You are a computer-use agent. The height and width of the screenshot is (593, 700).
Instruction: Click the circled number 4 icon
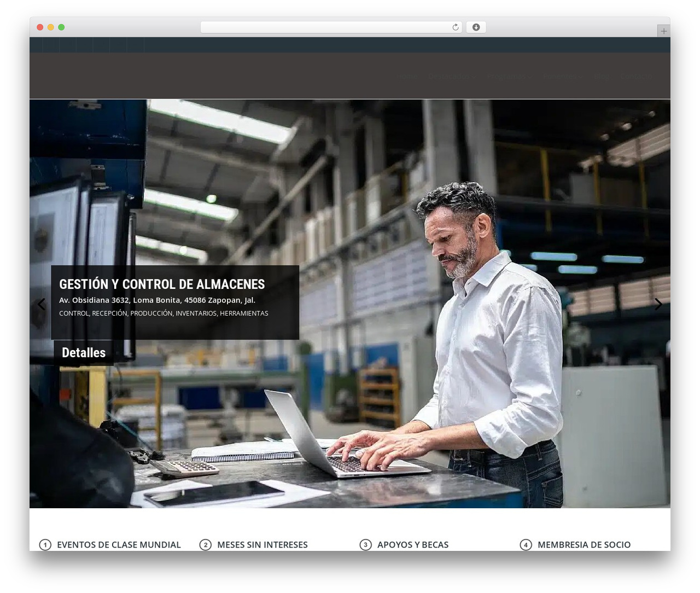click(526, 545)
